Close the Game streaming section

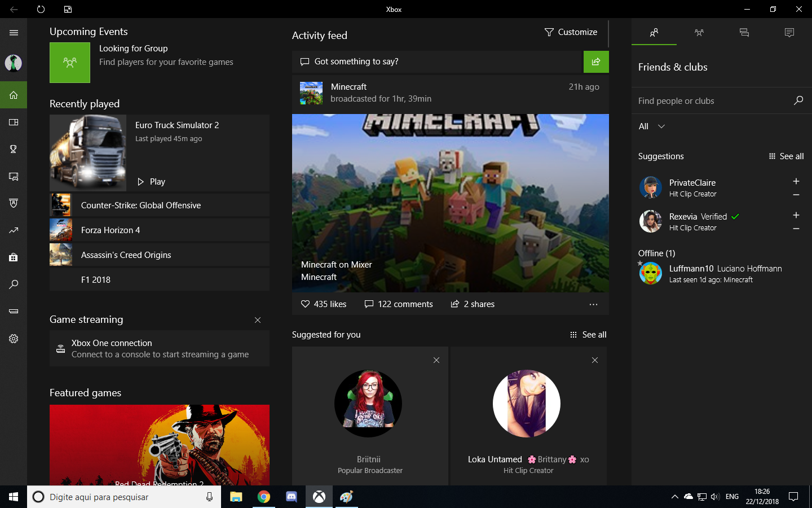coord(258,320)
